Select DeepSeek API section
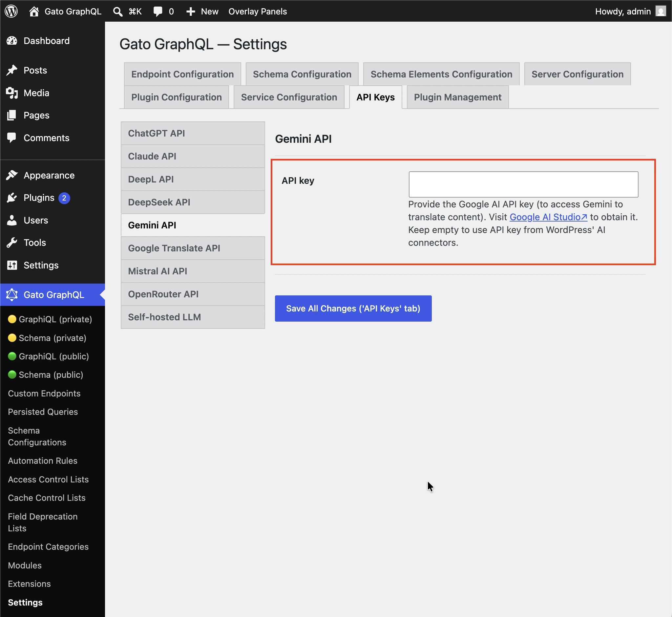The width and height of the screenshot is (672, 617). 193,202
